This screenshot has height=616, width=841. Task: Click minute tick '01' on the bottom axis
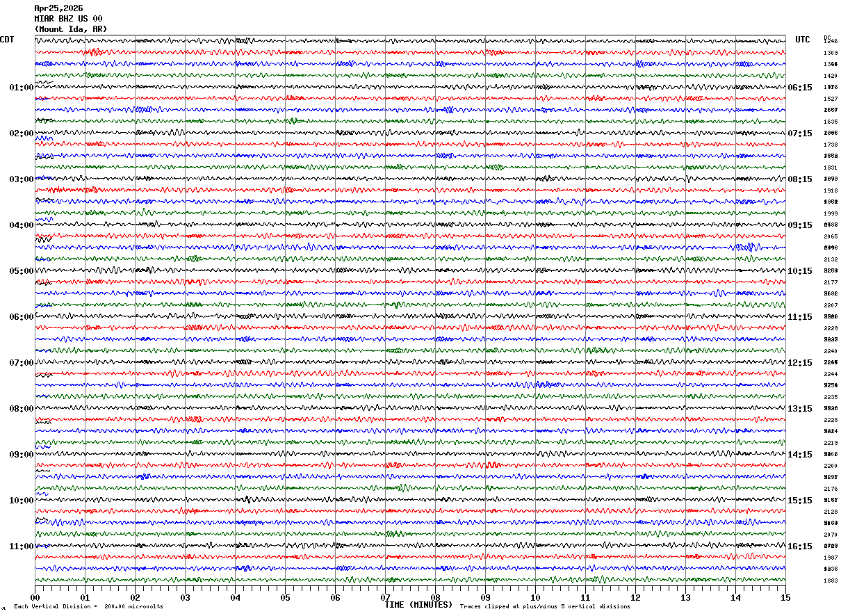coord(85,597)
